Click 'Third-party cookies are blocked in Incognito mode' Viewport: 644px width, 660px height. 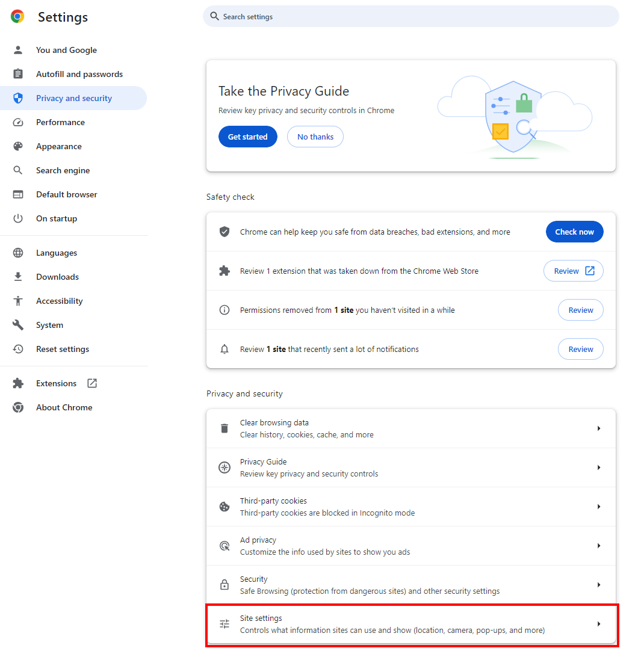pos(327,513)
